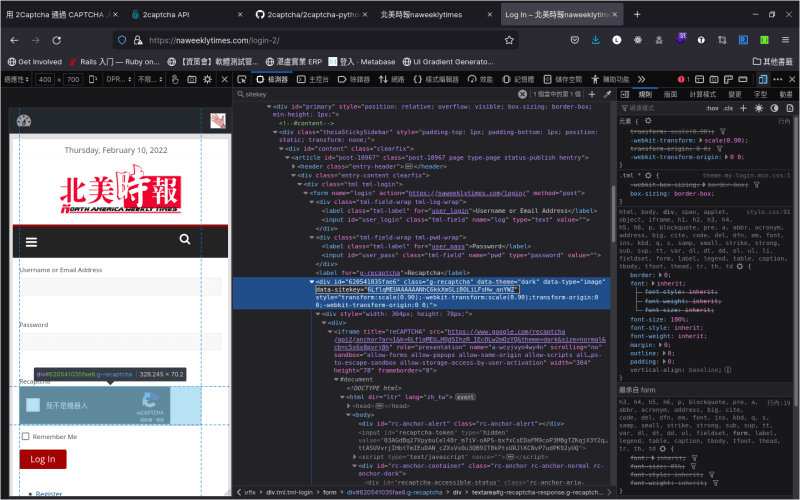Image resolution: width=800 pixels, height=500 pixels.
Task: Collapse the div id primary node
Action: pos(269,107)
